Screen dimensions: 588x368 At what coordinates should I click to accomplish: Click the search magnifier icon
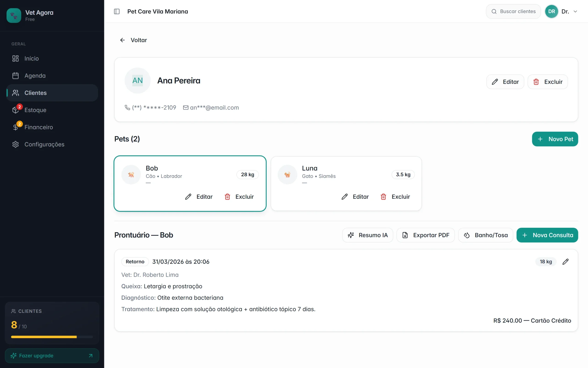(x=494, y=11)
